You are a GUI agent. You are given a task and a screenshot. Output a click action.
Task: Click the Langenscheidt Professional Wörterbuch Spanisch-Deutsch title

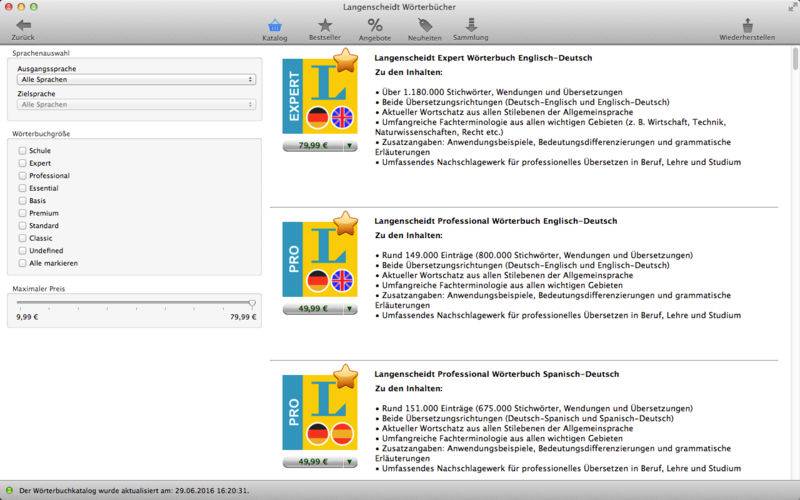click(496, 374)
